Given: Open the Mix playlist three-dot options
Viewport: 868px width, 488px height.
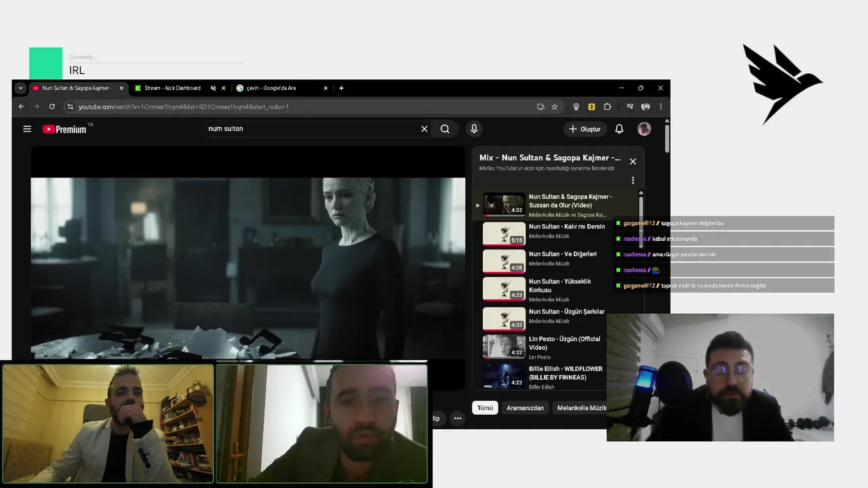Looking at the screenshot, I should 633,180.
